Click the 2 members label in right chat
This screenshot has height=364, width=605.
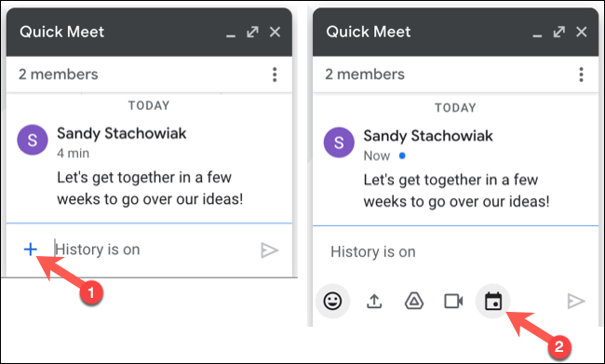click(365, 74)
